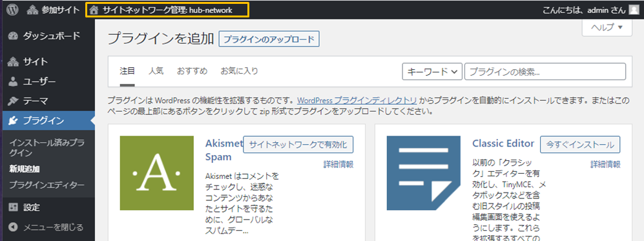Open the こんにちは、admin さん account menu
This screenshot has height=241, width=644.
coord(590,10)
